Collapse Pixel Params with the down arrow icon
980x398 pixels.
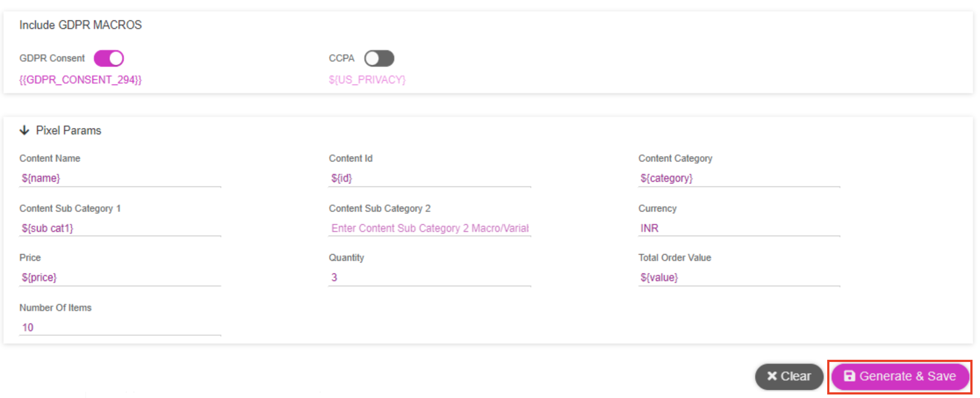[25, 130]
